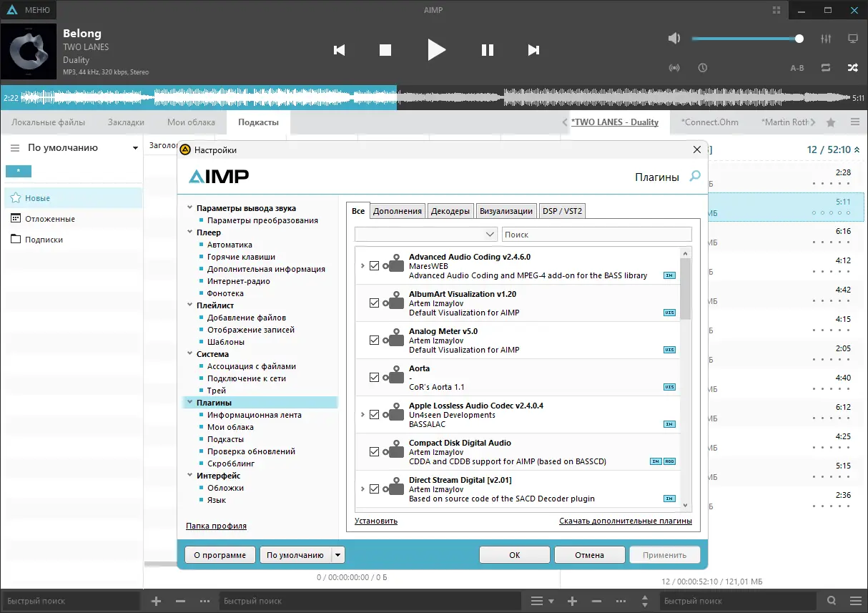This screenshot has width=868, height=613.
Task: Switch to the Декодеры plugins tab
Action: (x=450, y=211)
